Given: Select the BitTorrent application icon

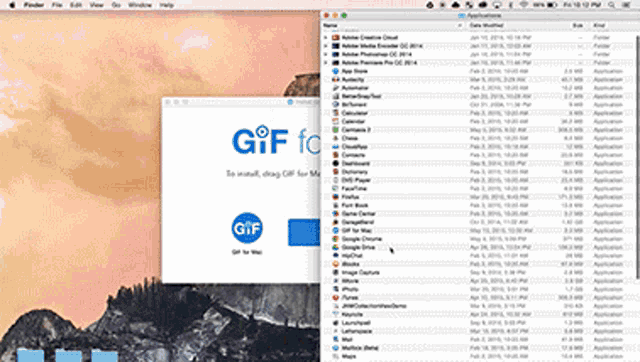Looking at the screenshot, I should coord(336,104).
